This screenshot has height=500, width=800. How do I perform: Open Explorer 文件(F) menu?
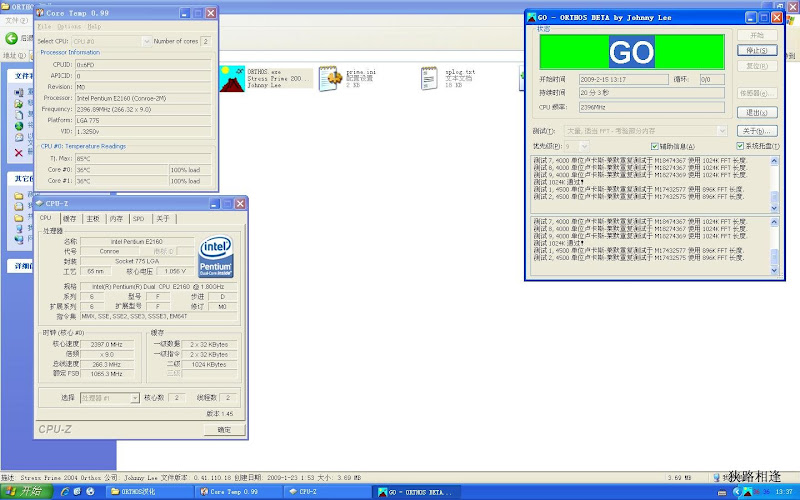tap(16, 21)
